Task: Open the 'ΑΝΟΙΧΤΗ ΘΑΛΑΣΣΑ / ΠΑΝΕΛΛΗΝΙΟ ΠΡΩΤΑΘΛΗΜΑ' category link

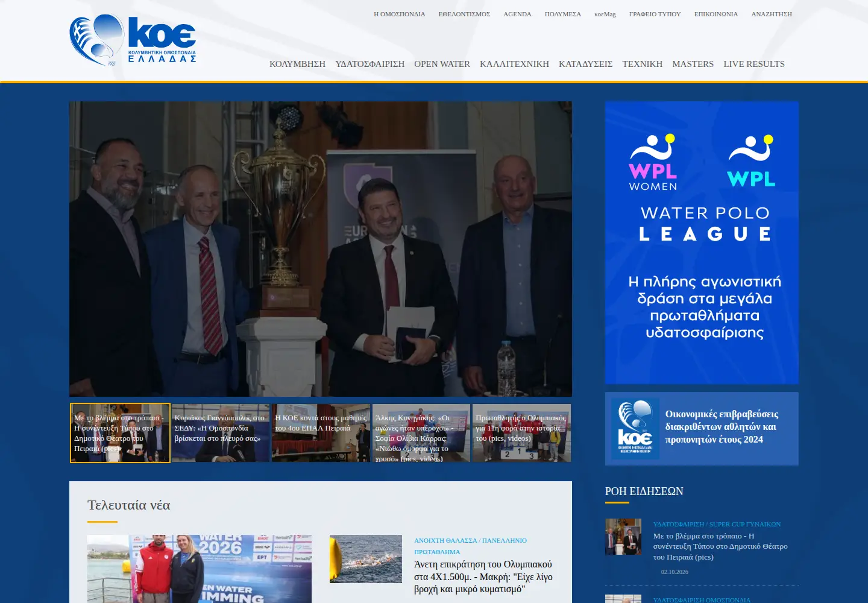Action: (470, 546)
